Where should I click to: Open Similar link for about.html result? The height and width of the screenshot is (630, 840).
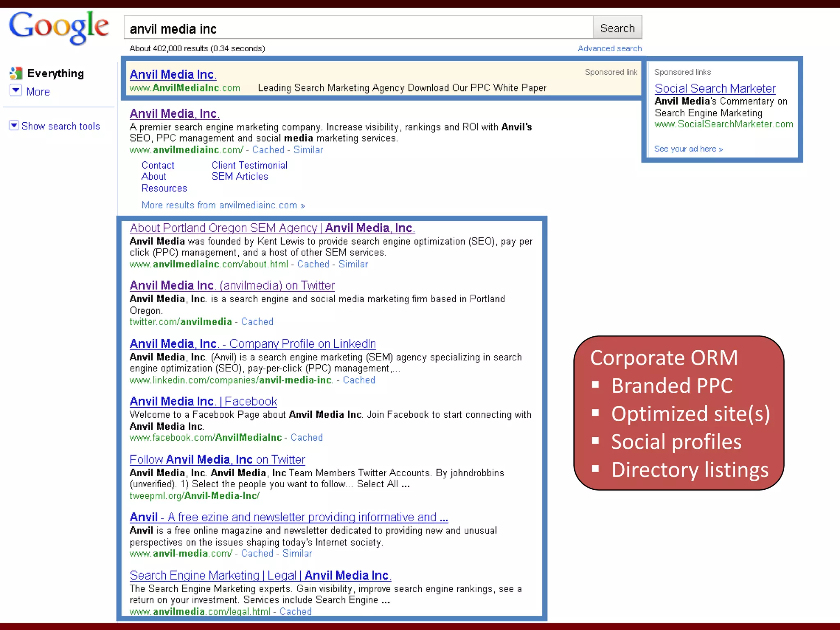click(353, 264)
